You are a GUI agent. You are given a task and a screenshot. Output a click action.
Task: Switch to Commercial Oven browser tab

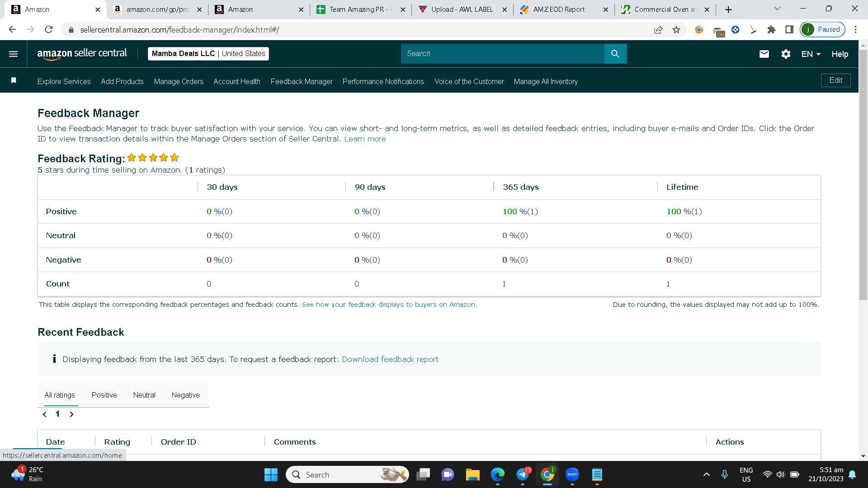coord(665,9)
